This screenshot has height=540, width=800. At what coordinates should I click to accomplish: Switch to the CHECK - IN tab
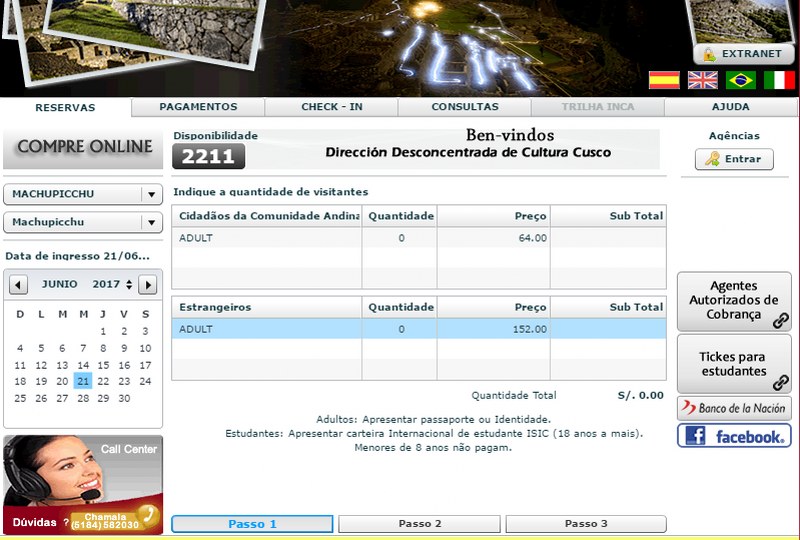332,107
